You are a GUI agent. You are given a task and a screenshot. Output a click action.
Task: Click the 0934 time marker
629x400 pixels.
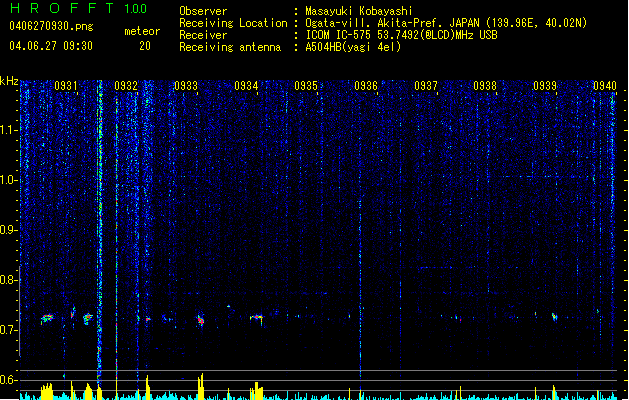tap(246, 86)
